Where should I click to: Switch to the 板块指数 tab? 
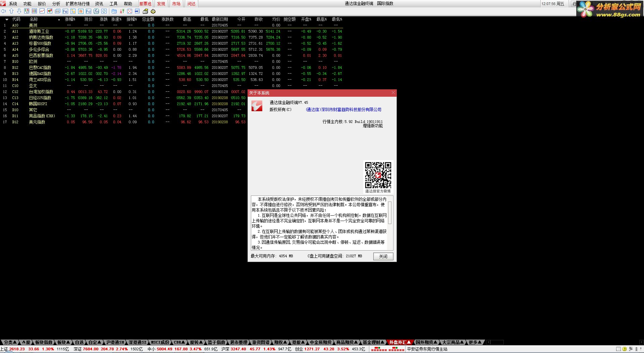coord(44,342)
